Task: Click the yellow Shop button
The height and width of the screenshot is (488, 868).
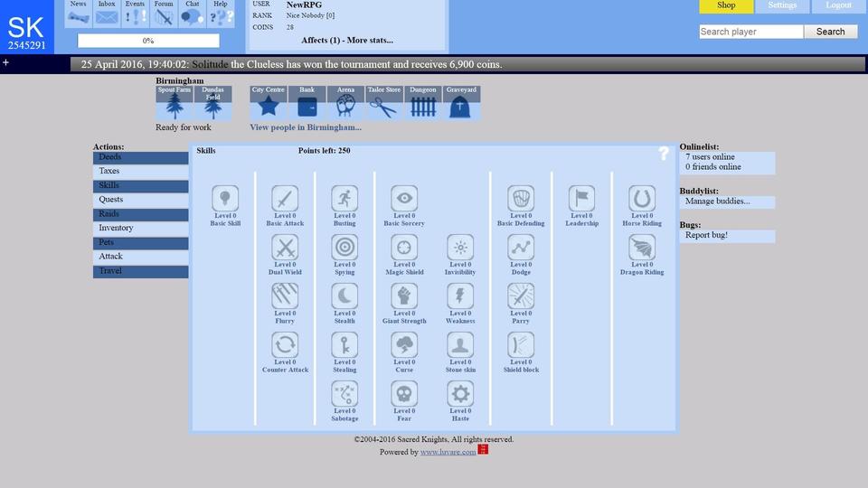Action: click(x=726, y=5)
